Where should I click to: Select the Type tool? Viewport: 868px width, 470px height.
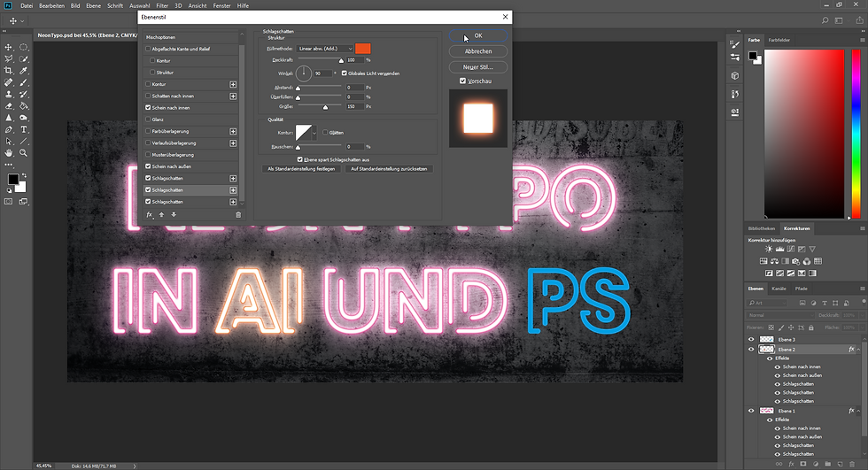pyautogui.click(x=24, y=130)
